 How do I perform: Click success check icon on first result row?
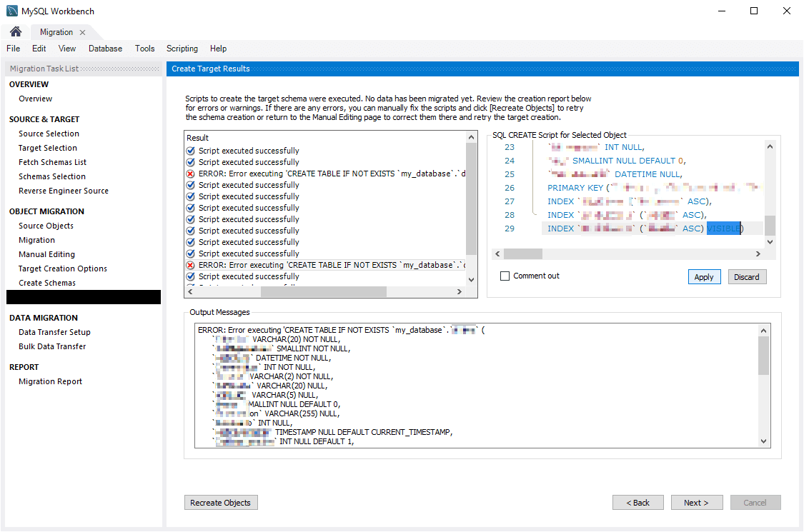click(x=190, y=151)
